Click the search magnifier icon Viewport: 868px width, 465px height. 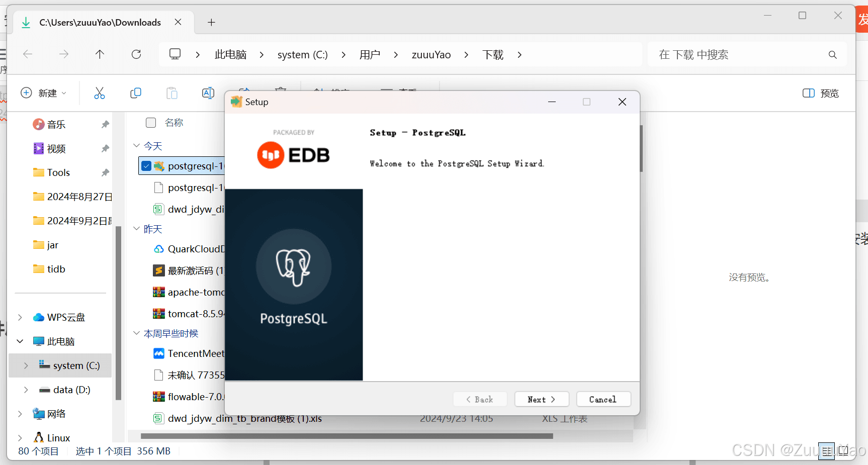point(833,55)
